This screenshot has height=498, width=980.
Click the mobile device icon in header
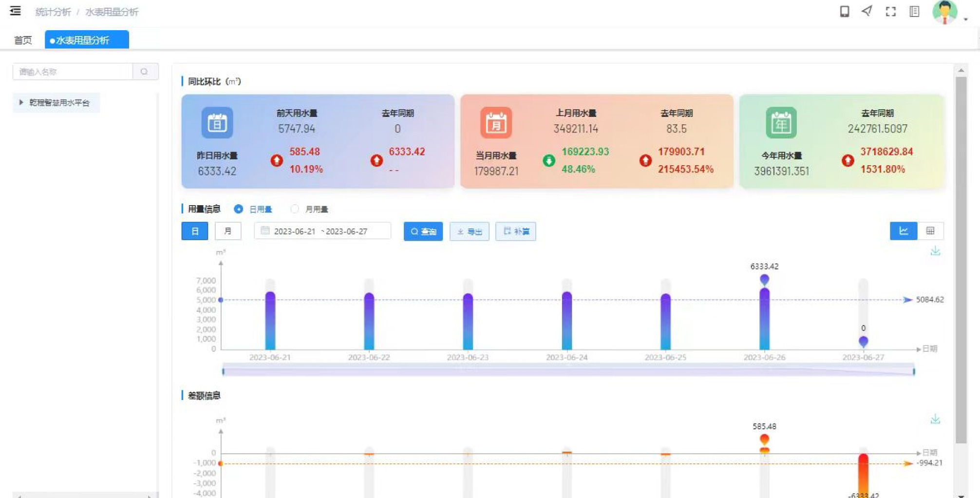[x=844, y=12]
